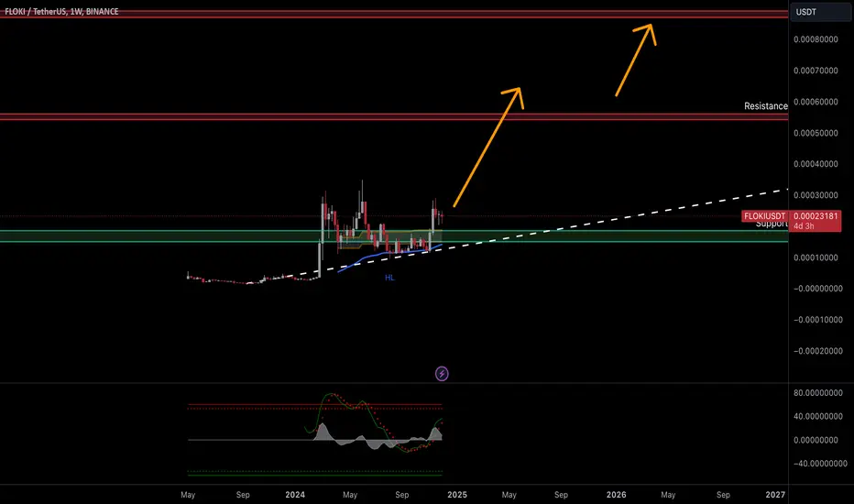
Task: Click the 0.00070000 price axis label
Action: click(816, 71)
